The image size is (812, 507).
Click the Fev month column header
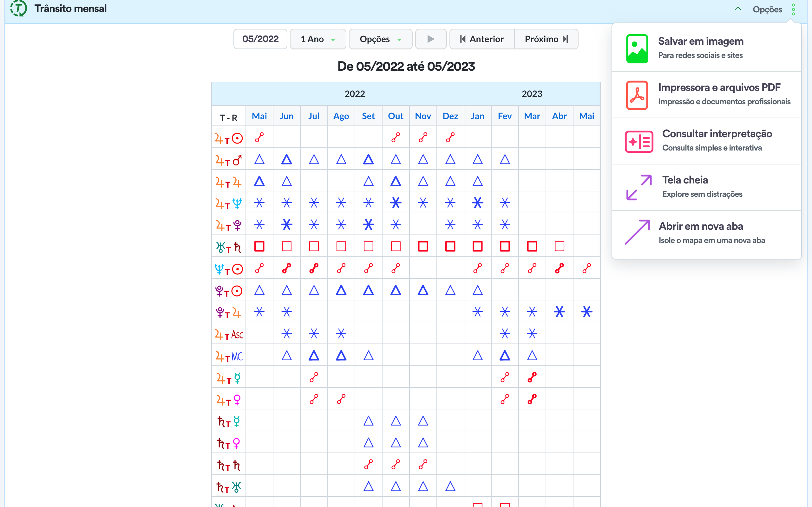504,116
